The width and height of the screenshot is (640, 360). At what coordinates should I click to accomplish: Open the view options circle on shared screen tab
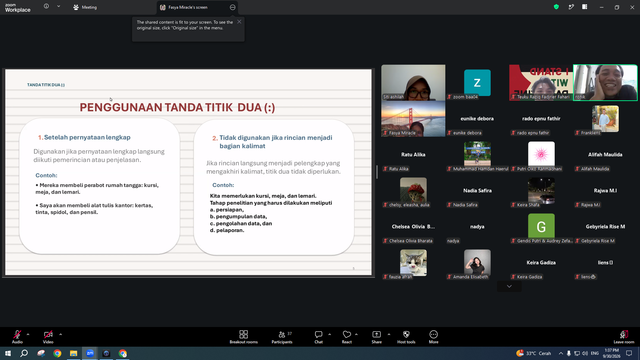[x=232, y=7]
